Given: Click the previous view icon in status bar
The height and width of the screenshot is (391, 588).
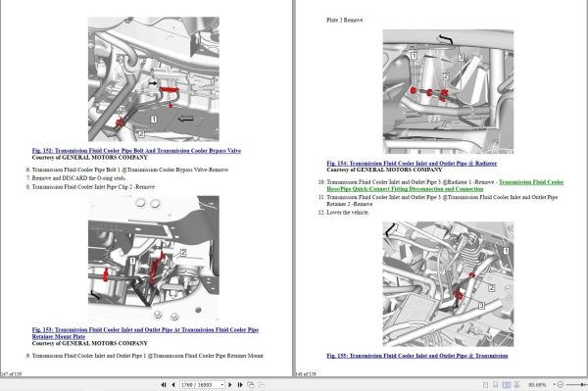Looking at the screenshot, I should [x=251, y=384].
